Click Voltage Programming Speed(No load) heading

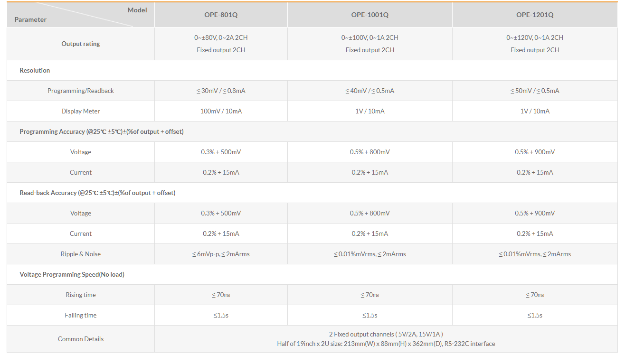[72, 274]
